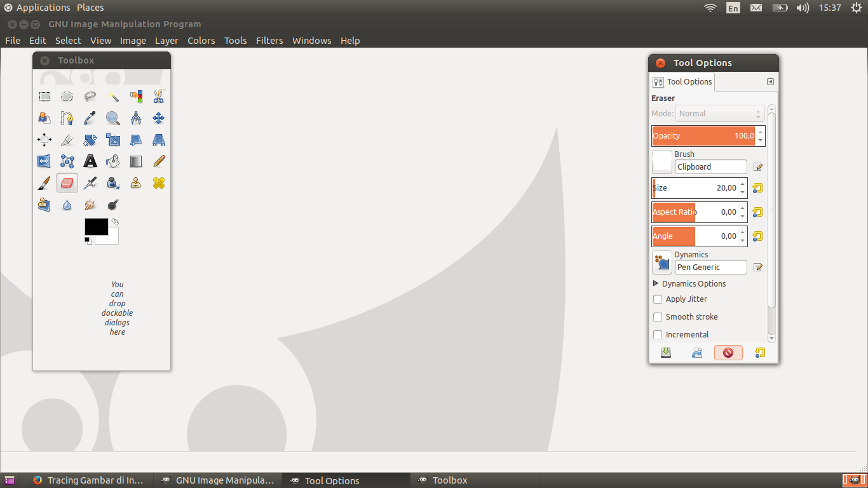This screenshot has width=868, height=488.
Task: Choose the Move tool
Action: (159, 118)
